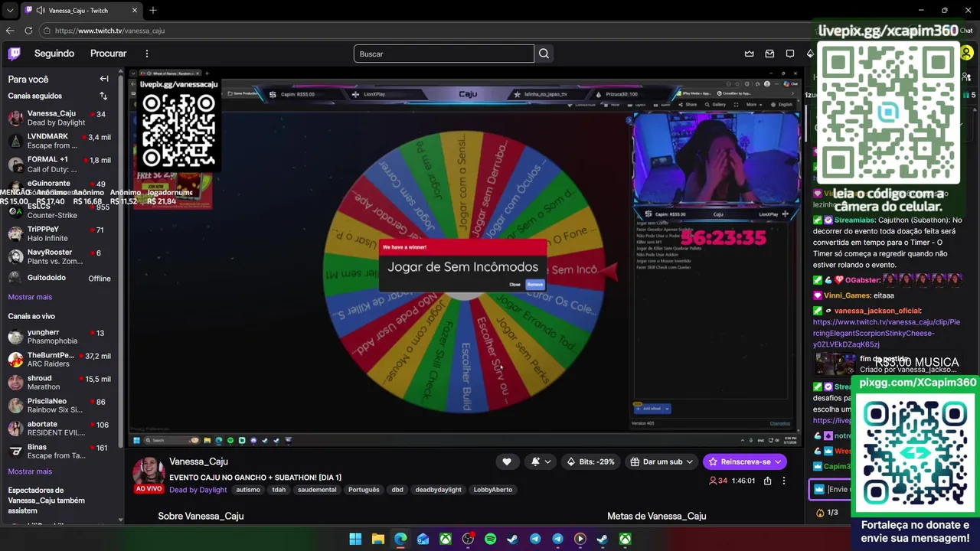This screenshot has width=980, height=551.
Task: Open Windows Start menu
Action: pyautogui.click(x=355, y=539)
